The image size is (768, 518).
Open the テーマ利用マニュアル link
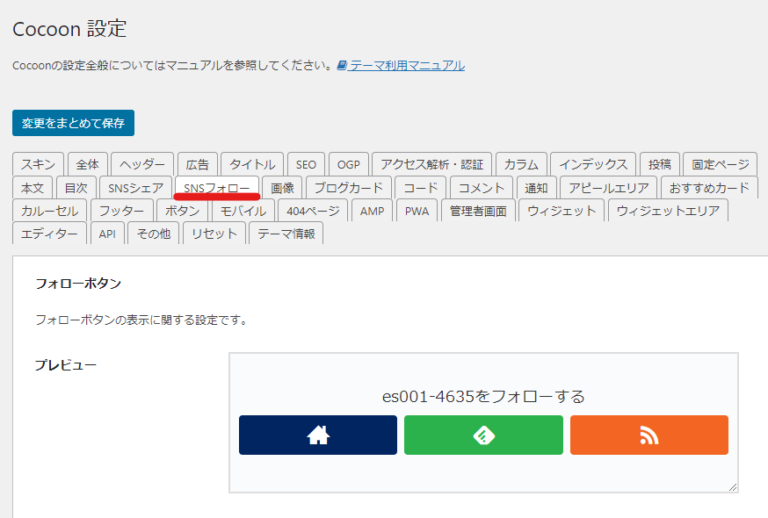click(406, 65)
